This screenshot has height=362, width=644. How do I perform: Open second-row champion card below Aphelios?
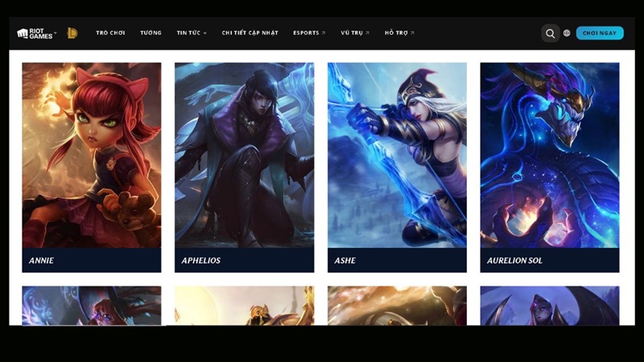[x=245, y=306]
